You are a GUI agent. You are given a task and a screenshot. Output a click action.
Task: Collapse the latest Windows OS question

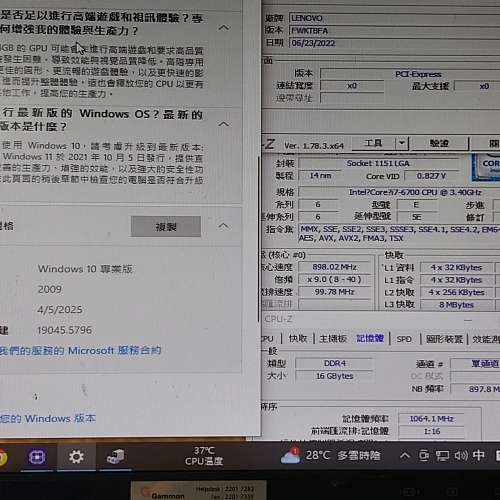224,124
